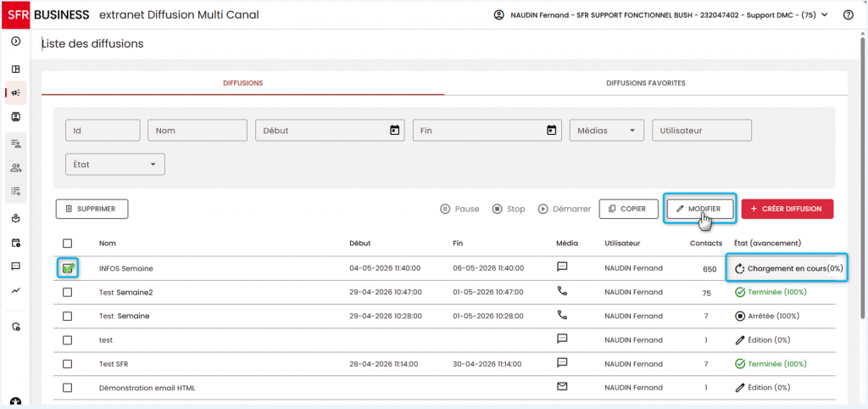The width and height of the screenshot is (868, 409).
Task: Open the Médias filter dropdown
Action: point(607,130)
